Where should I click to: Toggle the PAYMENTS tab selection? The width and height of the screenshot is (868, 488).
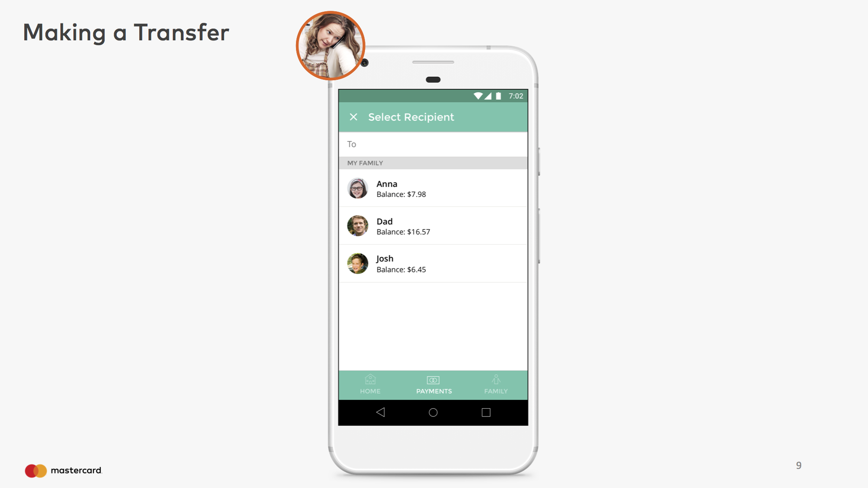pyautogui.click(x=433, y=384)
